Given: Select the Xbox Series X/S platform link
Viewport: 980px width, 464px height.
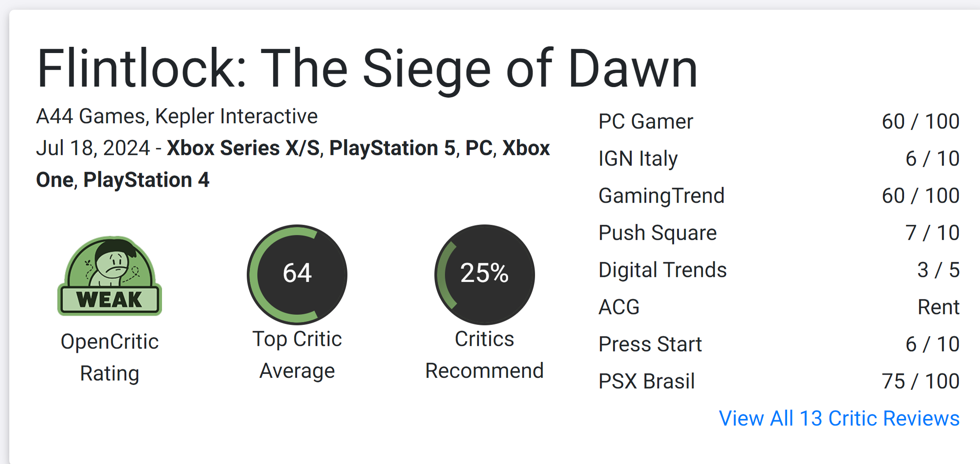Looking at the screenshot, I should click(x=243, y=148).
